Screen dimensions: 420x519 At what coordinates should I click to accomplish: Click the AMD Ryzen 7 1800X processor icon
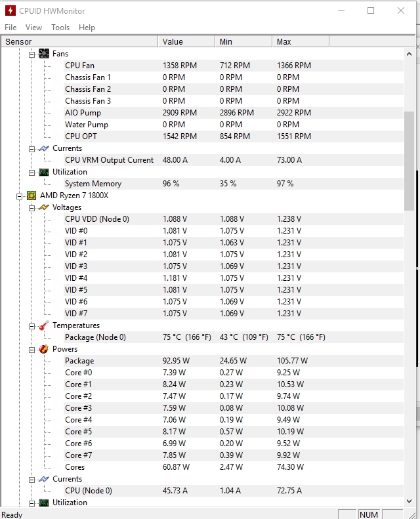(x=31, y=196)
